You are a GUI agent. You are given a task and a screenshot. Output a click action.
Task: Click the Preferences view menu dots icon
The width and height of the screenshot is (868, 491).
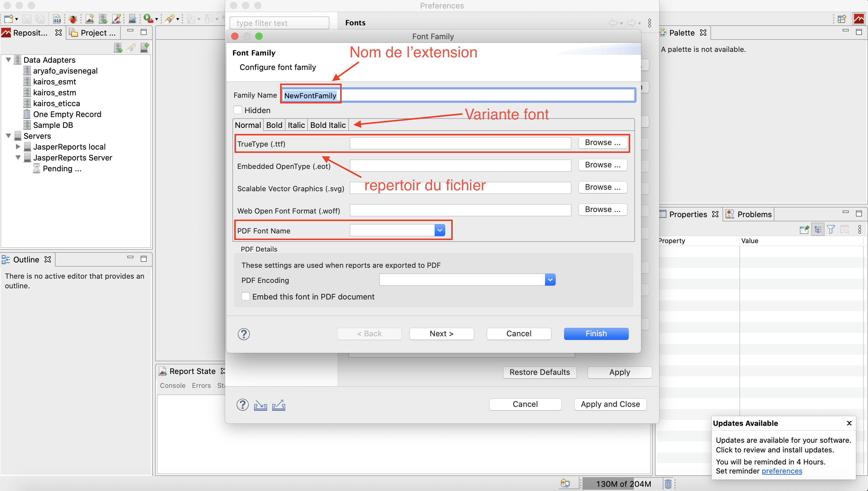tap(649, 23)
